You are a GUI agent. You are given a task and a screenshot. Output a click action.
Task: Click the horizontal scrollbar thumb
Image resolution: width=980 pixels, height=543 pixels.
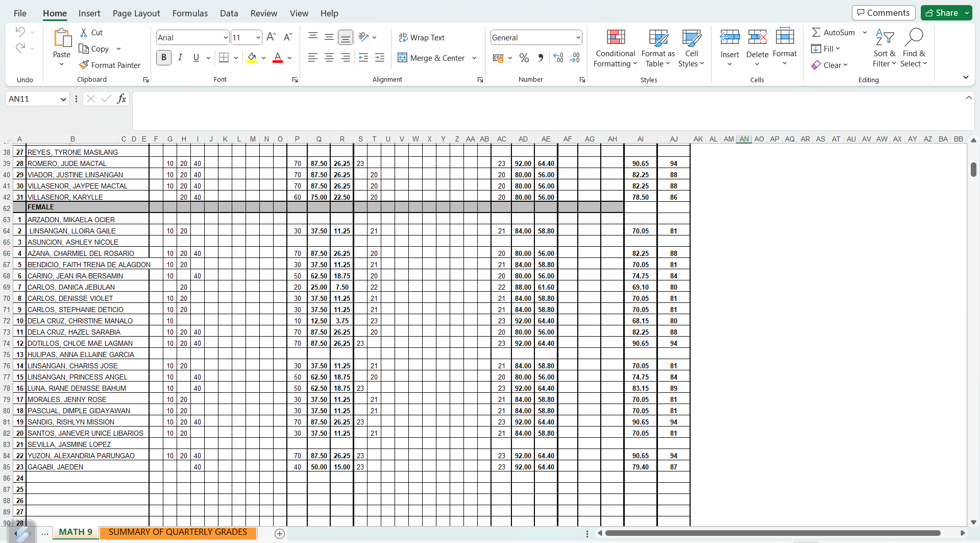[773, 533]
